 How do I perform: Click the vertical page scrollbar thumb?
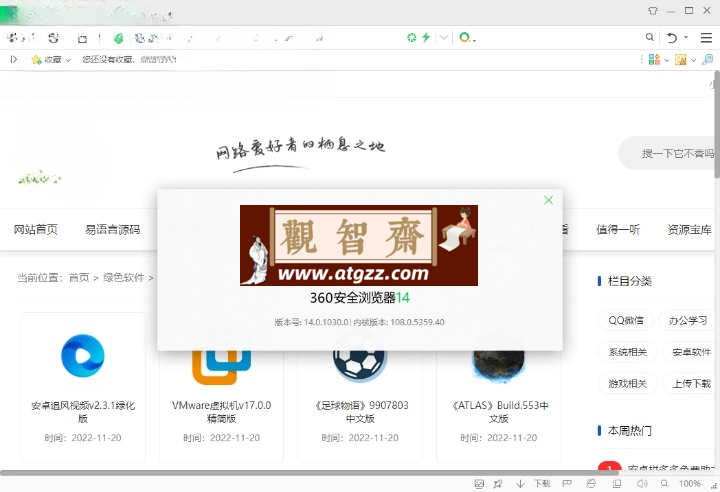point(717,124)
